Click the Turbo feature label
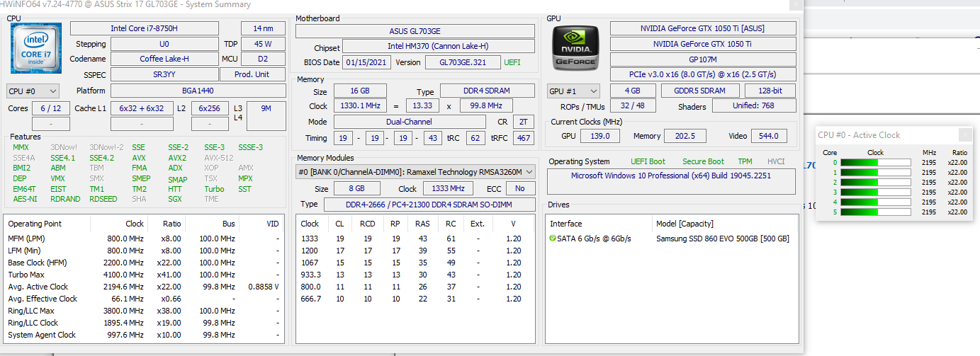This screenshot has height=356, width=980. [214, 189]
